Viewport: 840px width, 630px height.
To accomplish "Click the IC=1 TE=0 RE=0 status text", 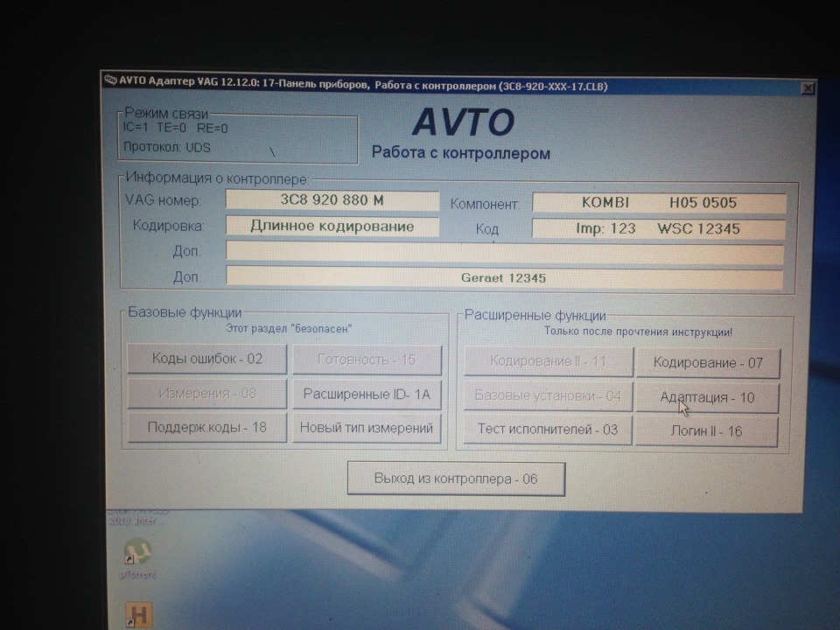I will (176, 128).
